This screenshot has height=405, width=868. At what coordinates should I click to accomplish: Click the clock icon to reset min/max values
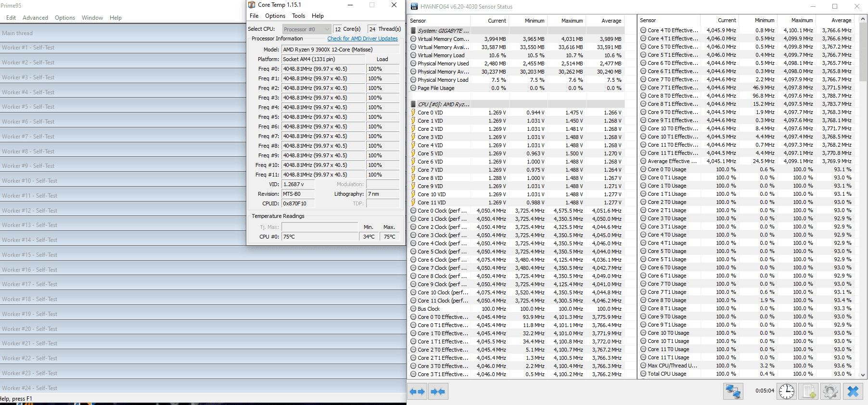[x=787, y=392]
